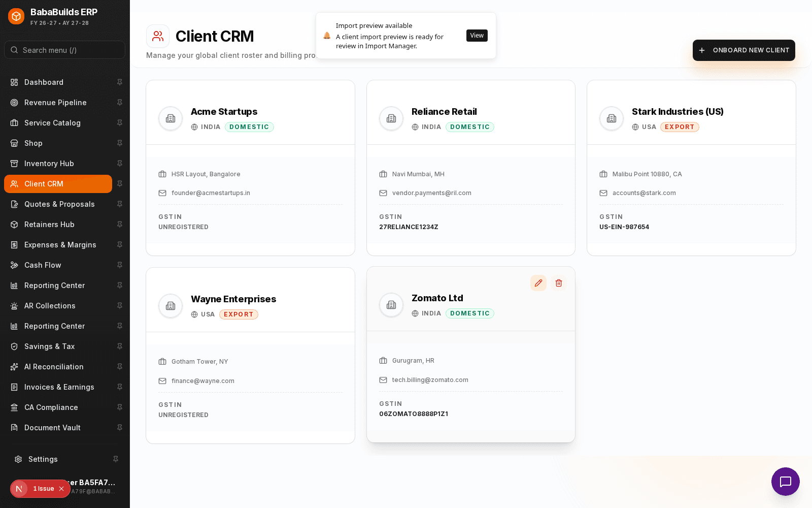
Task: Toggle pin for Shop
Action: click(120, 143)
